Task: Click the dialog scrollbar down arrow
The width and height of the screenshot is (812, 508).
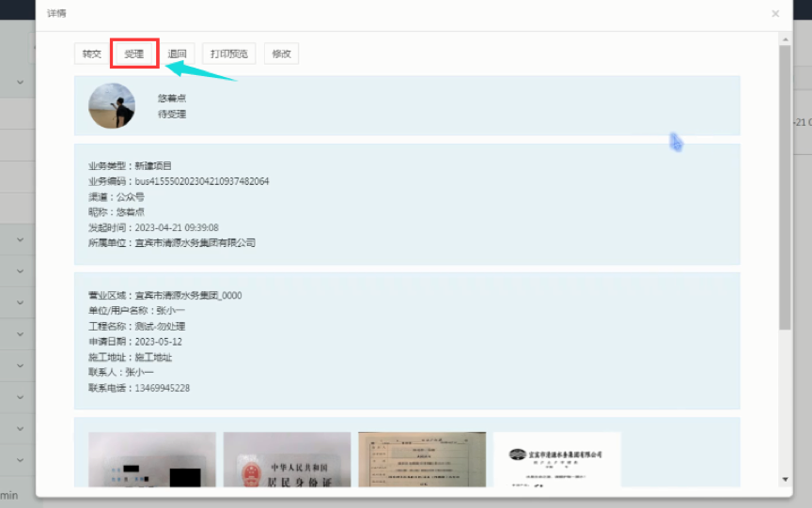Action: click(785, 480)
